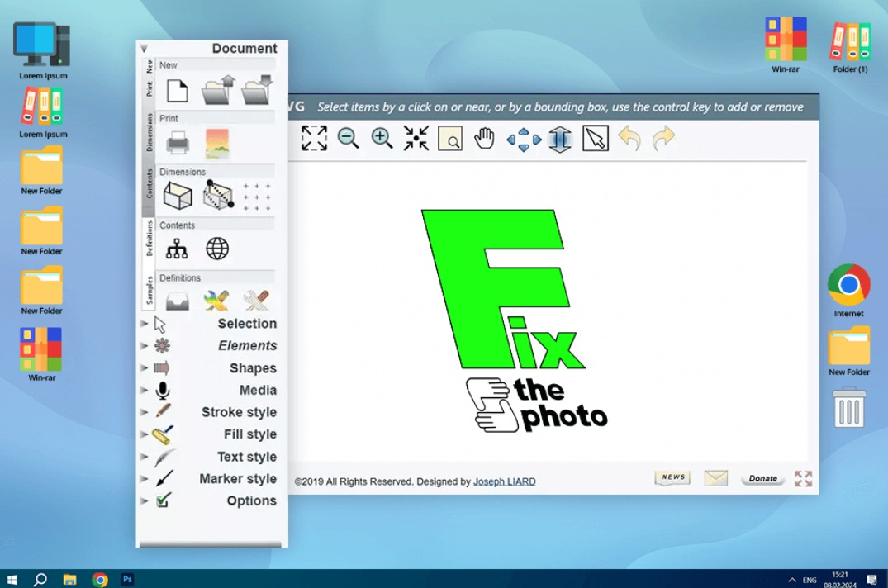This screenshot has width=888, height=588.
Task: Select the arrow pointer selection tool
Action: pos(595,139)
